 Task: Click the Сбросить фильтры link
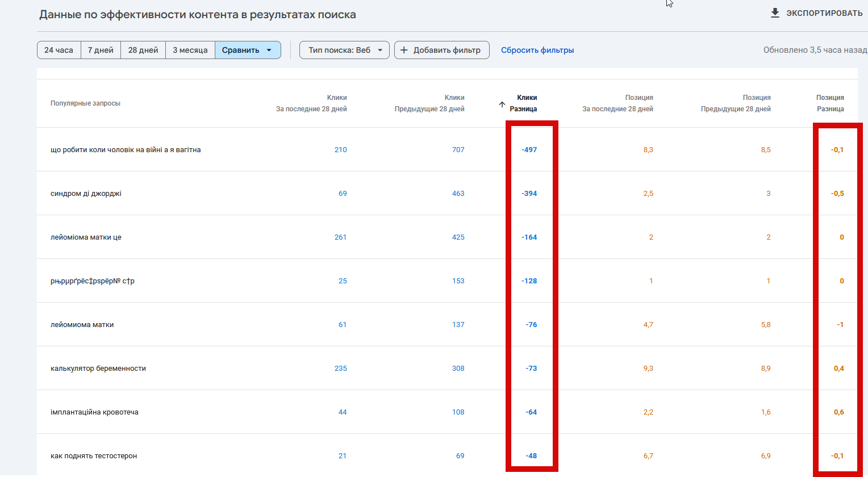[537, 50]
